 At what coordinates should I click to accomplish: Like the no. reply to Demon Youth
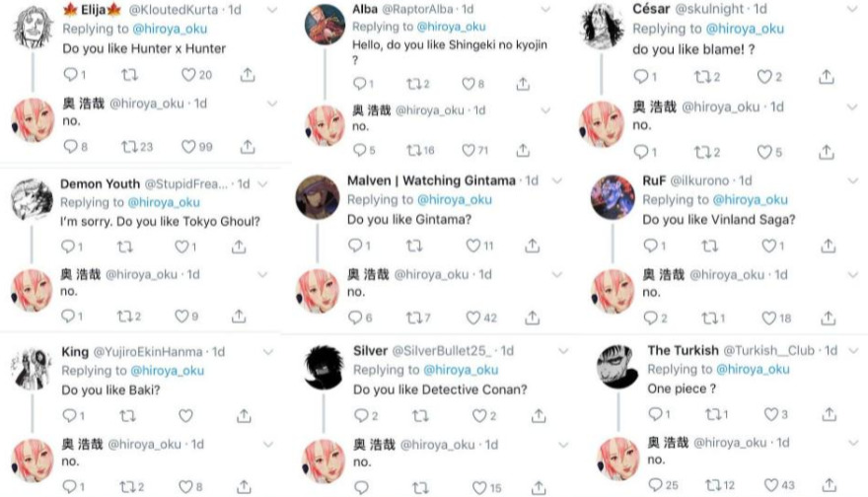point(181,316)
